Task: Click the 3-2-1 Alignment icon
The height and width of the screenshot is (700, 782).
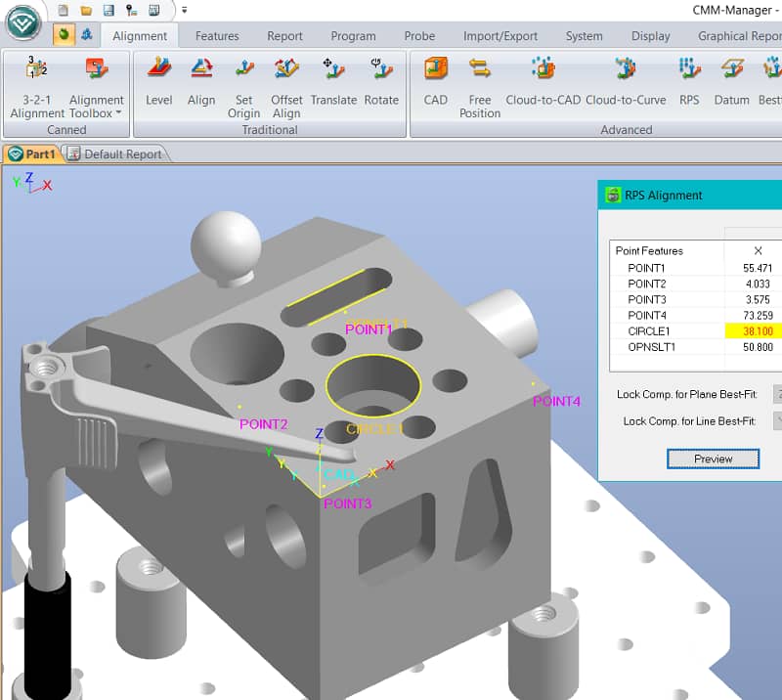Action: point(37,70)
